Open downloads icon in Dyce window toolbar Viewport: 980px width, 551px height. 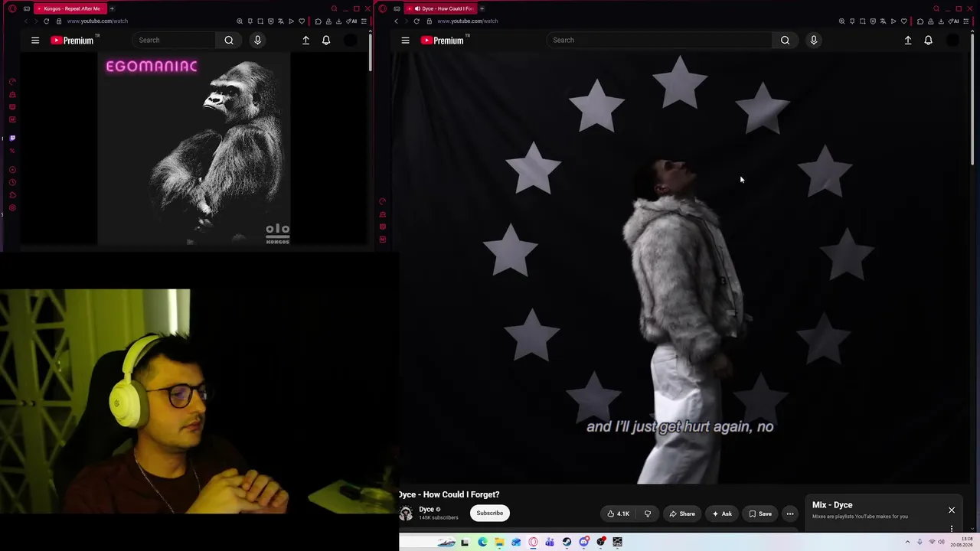pyautogui.click(x=941, y=21)
